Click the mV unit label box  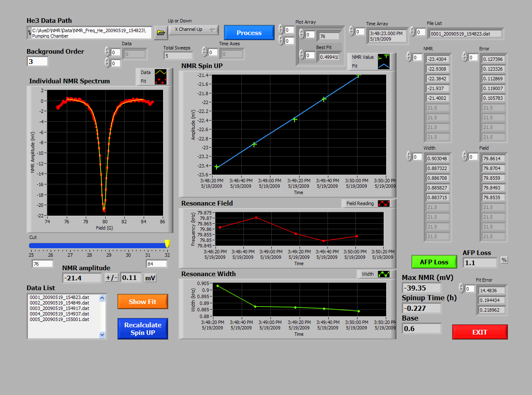click(151, 278)
